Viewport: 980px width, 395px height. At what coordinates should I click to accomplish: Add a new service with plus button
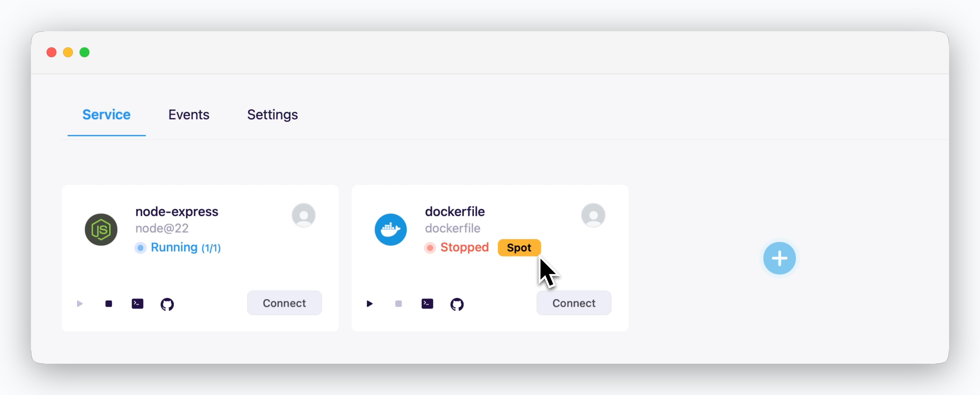[x=779, y=258]
